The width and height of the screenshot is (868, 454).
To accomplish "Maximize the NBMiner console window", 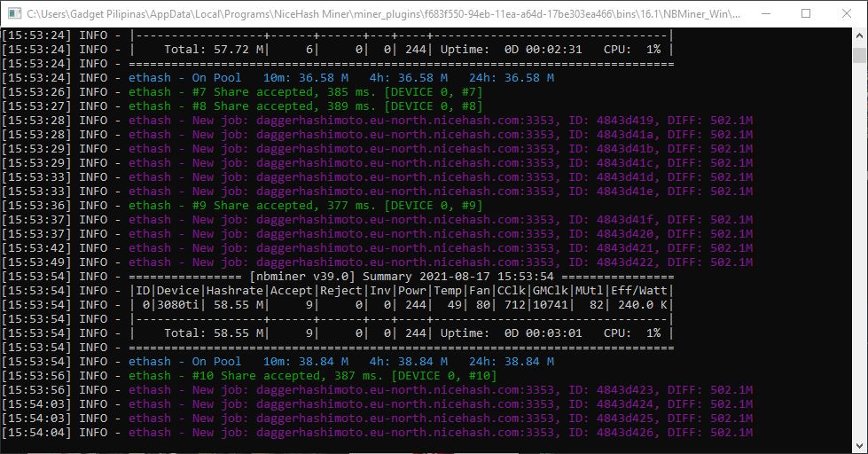I will (806, 13).
